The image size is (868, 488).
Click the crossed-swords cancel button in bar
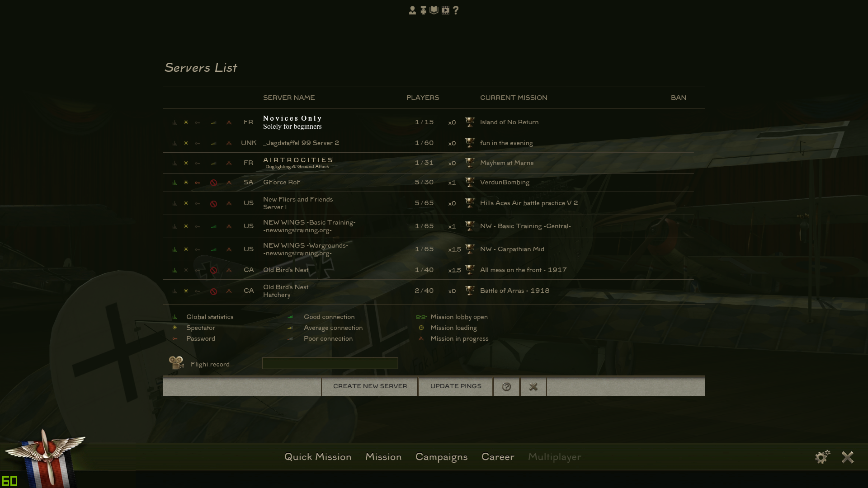(x=533, y=387)
